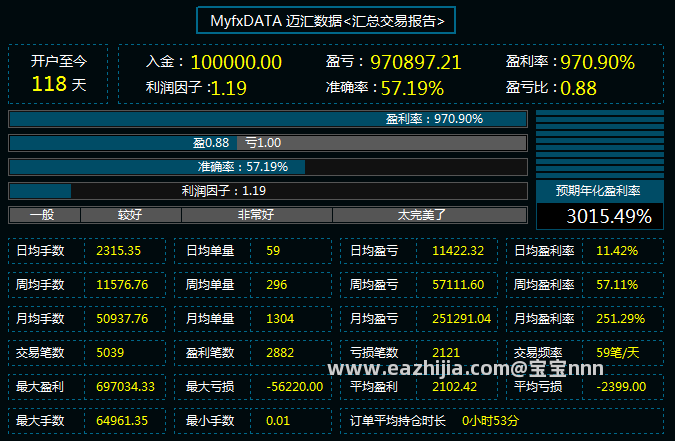Click 周均盈亏 value 57111.60
The width and height of the screenshot is (675, 441).
[x=458, y=285]
